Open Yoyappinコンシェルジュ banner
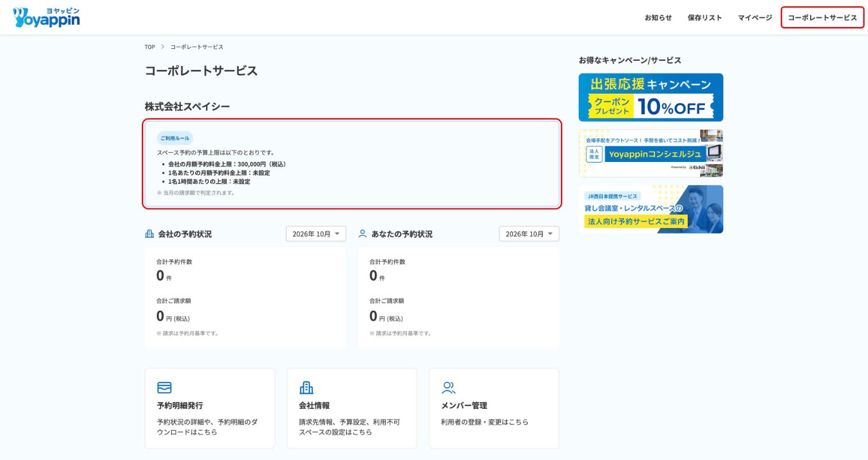Viewport: 868px width, 460px height. click(651, 153)
